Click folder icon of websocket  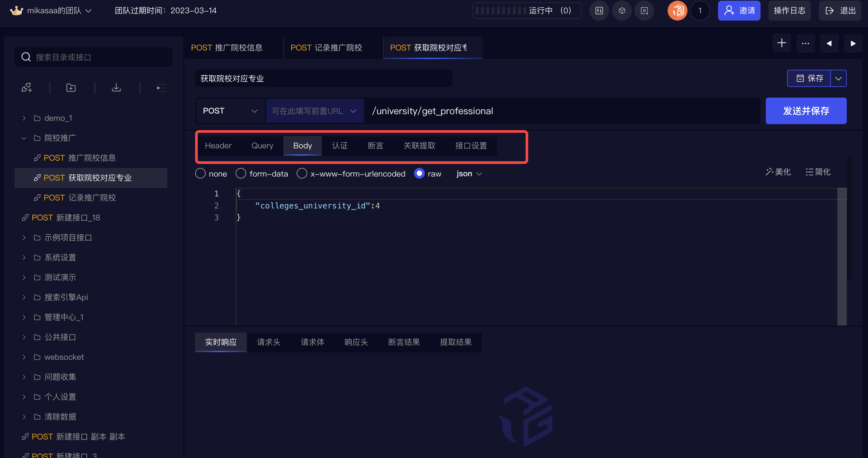37,357
